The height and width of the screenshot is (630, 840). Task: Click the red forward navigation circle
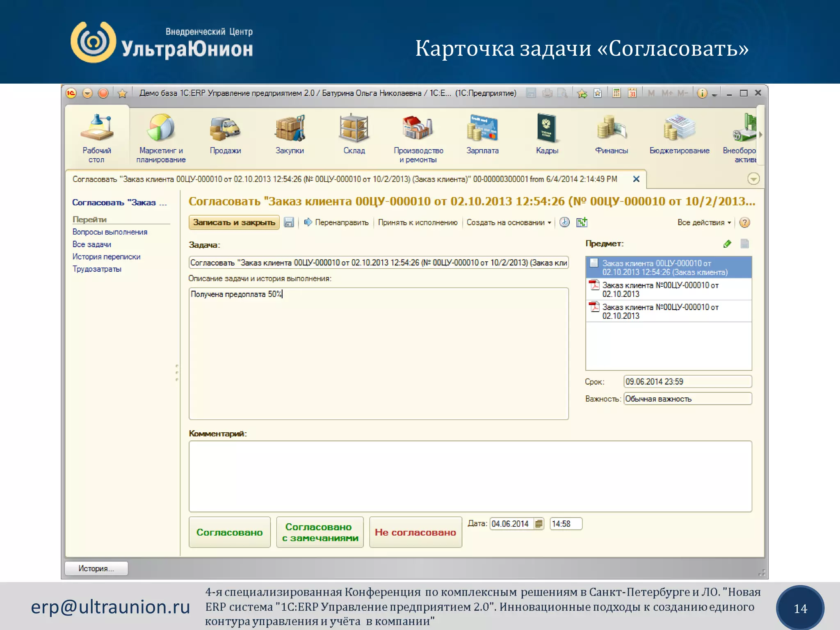click(x=103, y=93)
